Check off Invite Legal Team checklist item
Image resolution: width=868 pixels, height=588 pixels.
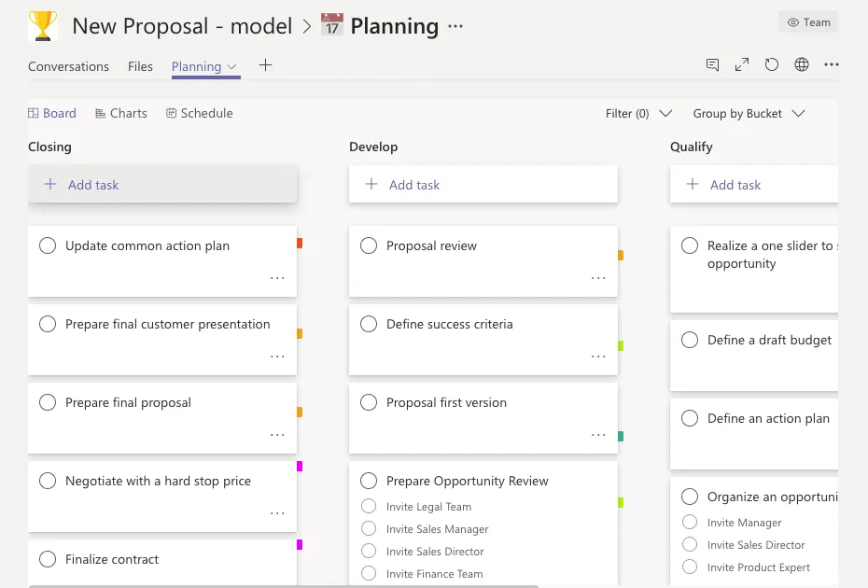tap(369, 506)
